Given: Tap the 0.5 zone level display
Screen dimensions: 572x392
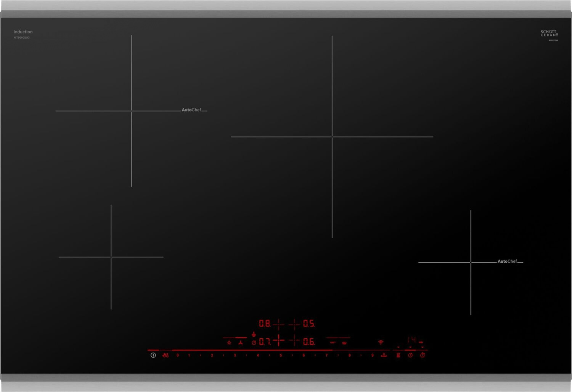Looking at the screenshot, I should 309,324.
